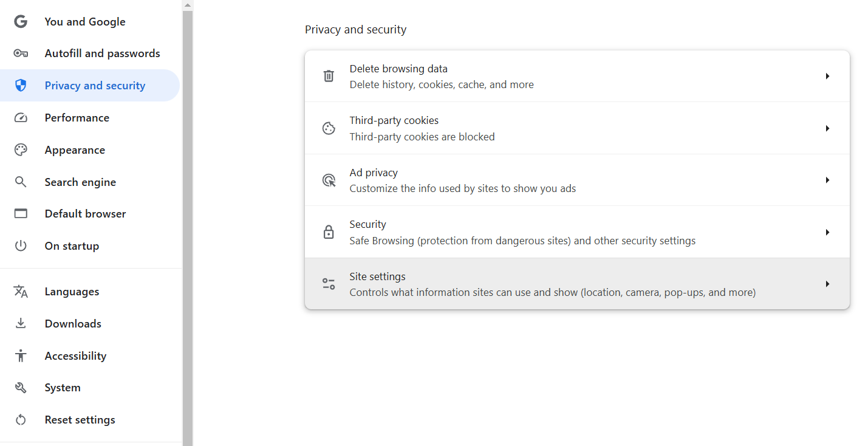Click the magnifier Search engine icon

[21, 182]
